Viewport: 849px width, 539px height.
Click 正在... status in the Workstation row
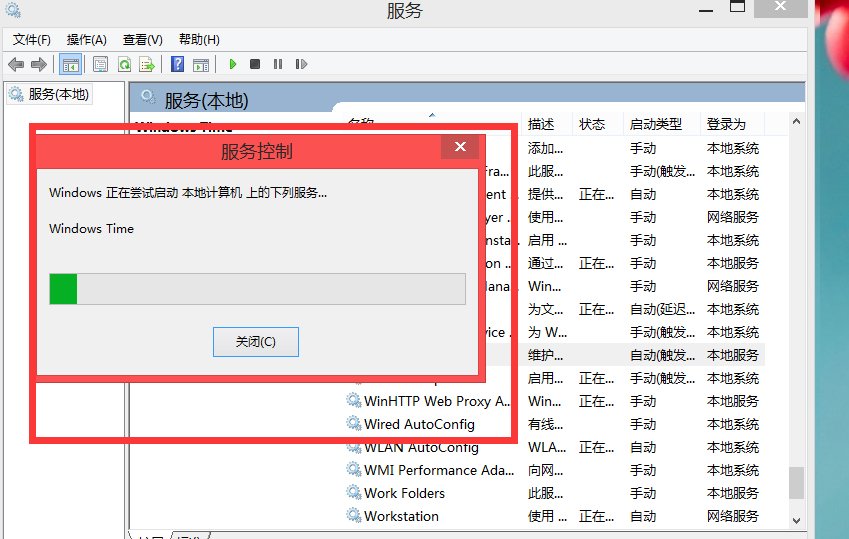596,516
